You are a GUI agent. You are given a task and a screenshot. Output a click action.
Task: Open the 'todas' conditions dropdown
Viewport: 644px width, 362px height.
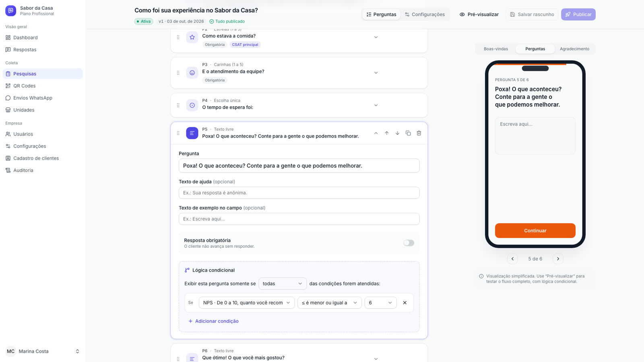pyautogui.click(x=283, y=284)
